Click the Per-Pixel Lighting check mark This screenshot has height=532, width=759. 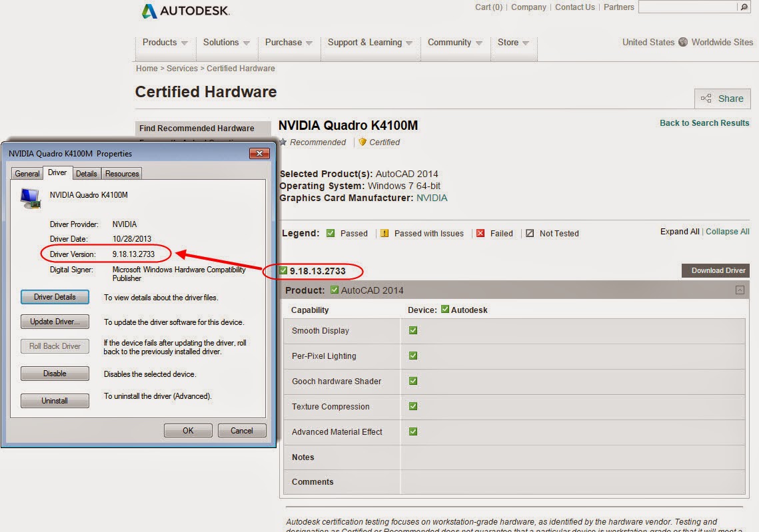pyautogui.click(x=413, y=356)
